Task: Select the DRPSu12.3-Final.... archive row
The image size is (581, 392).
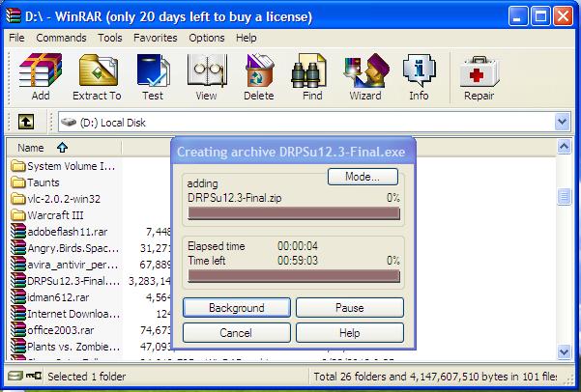Action: (x=65, y=281)
